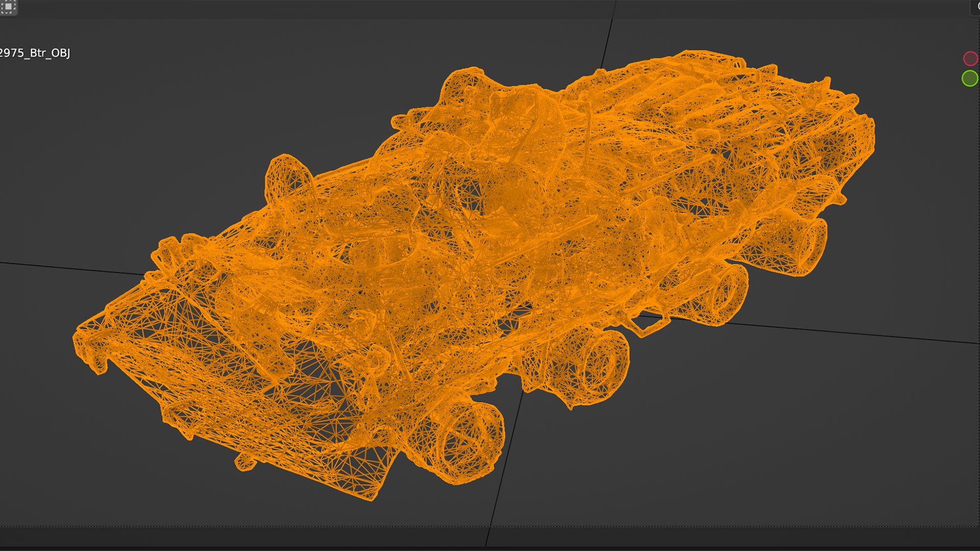Click the green negative Y axis gizmo circle

click(x=969, y=79)
